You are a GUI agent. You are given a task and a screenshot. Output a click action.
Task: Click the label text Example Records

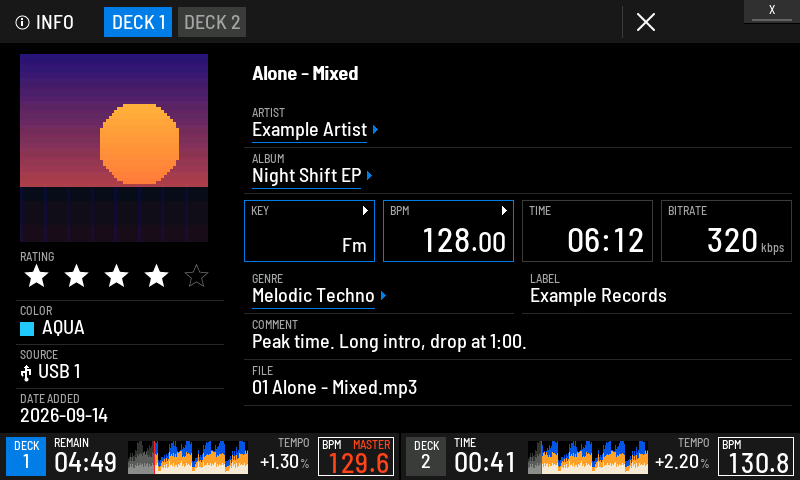(x=598, y=296)
